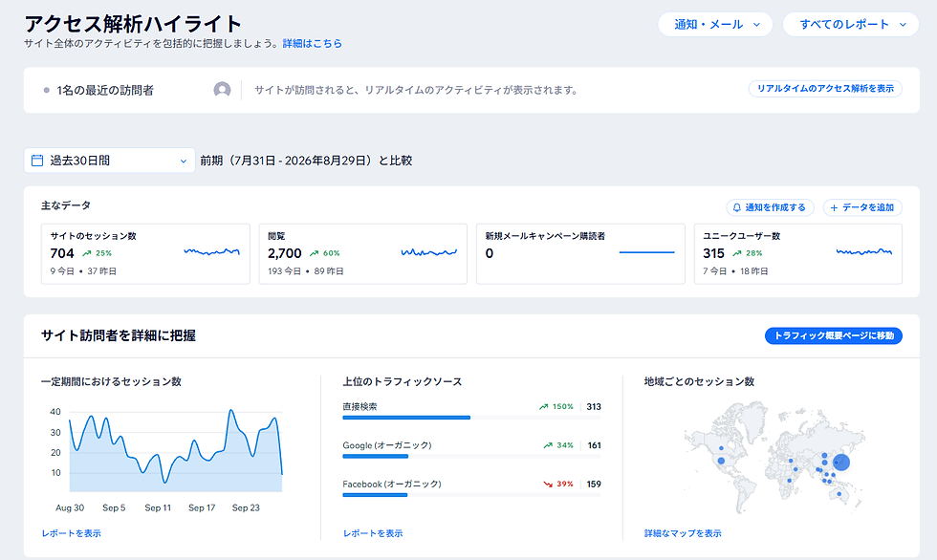The height and width of the screenshot is (560, 937).
Task: Open the ユニークユーザー数 card
Action: [797, 254]
